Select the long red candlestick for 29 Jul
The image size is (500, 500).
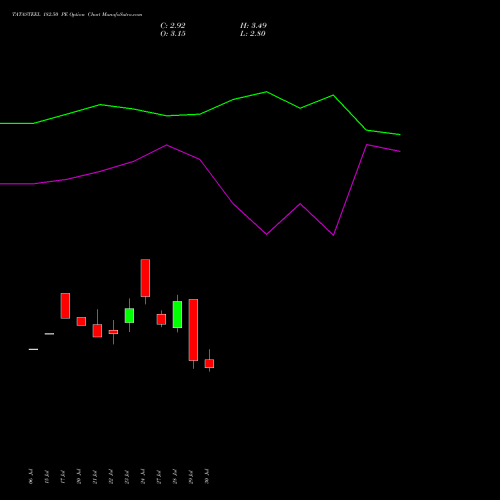coord(193,330)
